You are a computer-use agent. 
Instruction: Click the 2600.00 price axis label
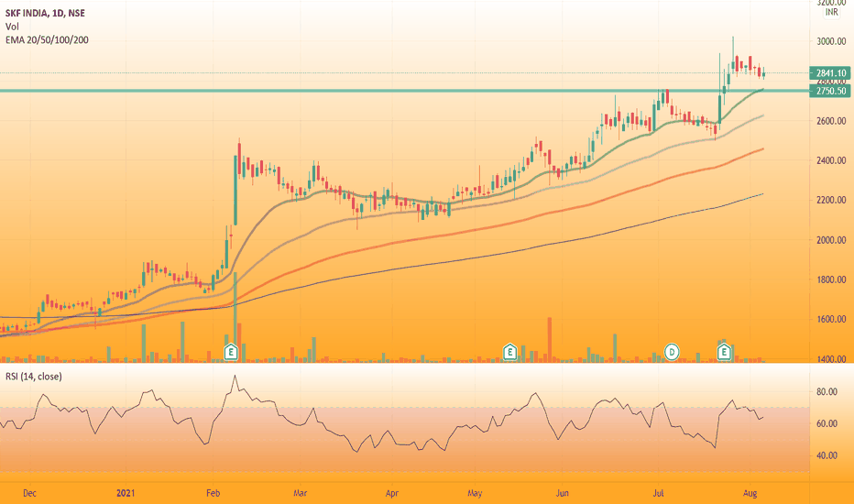[831, 121]
